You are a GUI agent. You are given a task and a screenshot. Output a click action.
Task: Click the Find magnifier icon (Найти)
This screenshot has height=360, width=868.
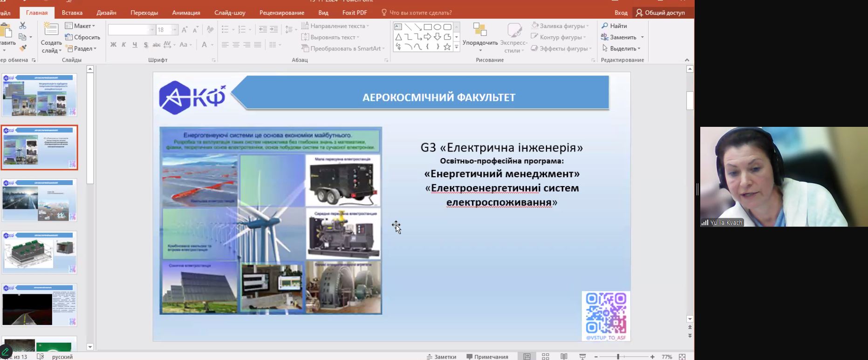(605, 26)
